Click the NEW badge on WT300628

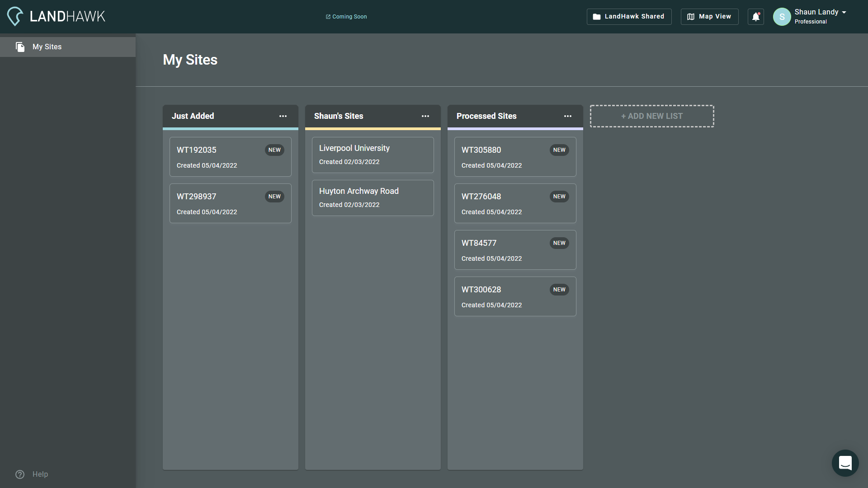pyautogui.click(x=559, y=290)
